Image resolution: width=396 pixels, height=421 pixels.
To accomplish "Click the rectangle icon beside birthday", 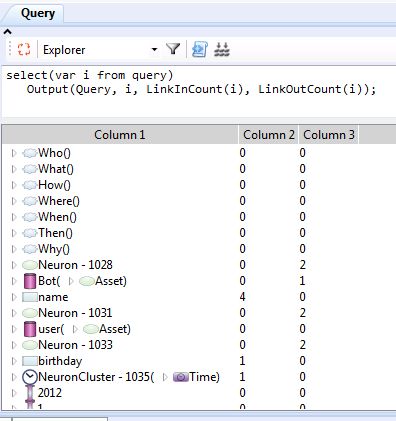I will click(30, 361).
